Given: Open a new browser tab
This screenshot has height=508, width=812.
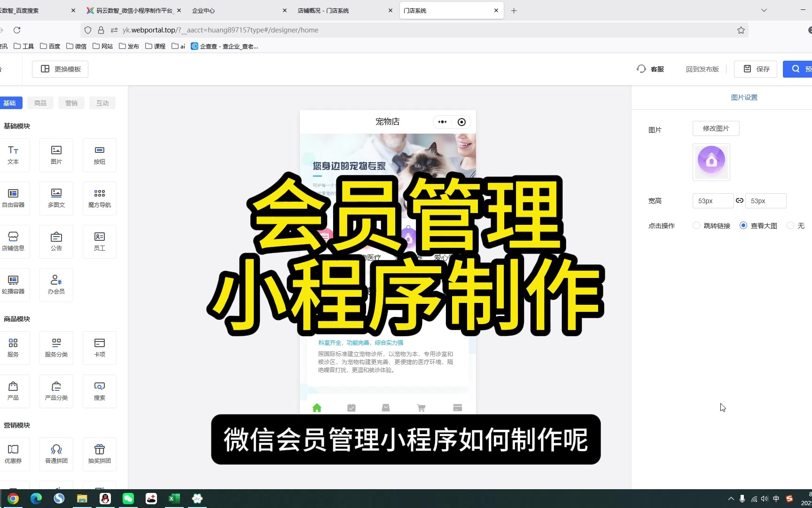Looking at the screenshot, I should pos(514,10).
